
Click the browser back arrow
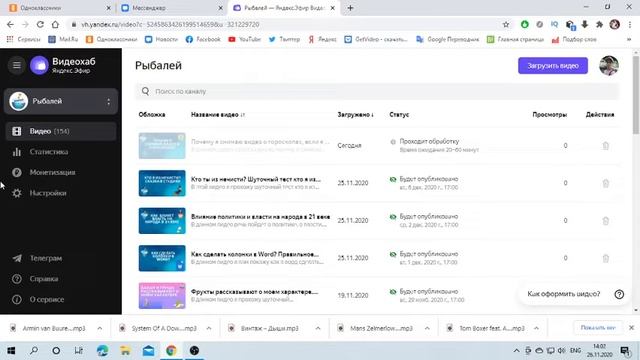(10, 24)
